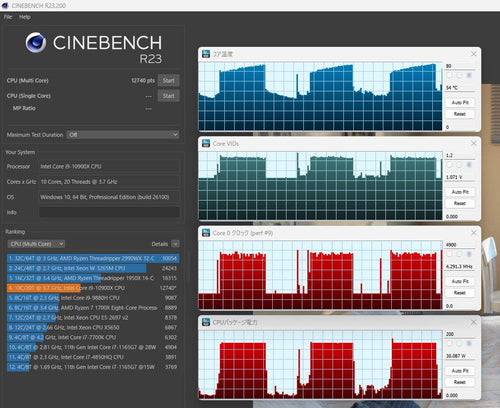Start the CPU (Multi Core) test
Screen dimensions: 500x408
click(169, 80)
